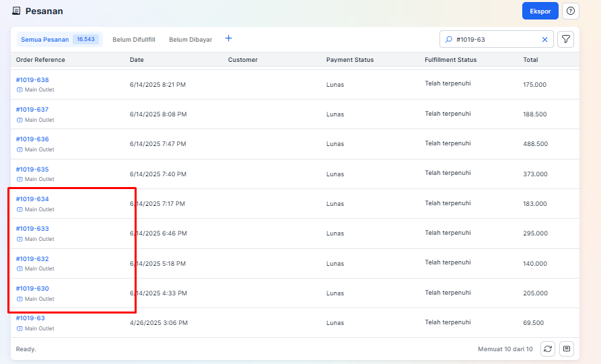Add a new view with the plus icon
The image size is (601, 364).
tap(228, 38)
